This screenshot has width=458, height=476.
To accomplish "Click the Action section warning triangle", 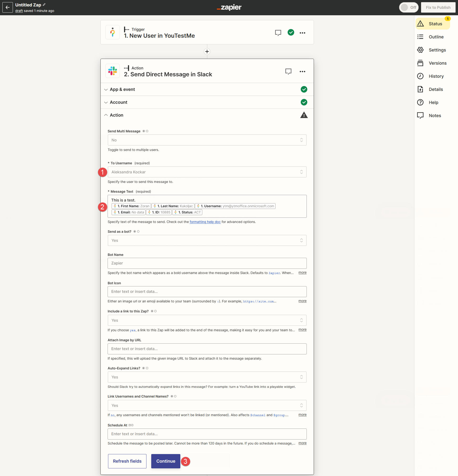I will coord(304,115).
